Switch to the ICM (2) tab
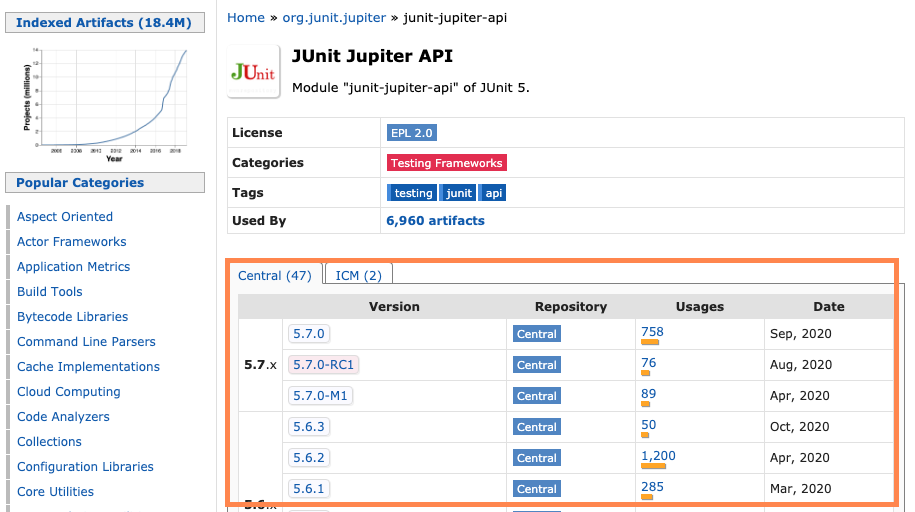The width and height of the screenshot is (915, 512). point(358,275)
